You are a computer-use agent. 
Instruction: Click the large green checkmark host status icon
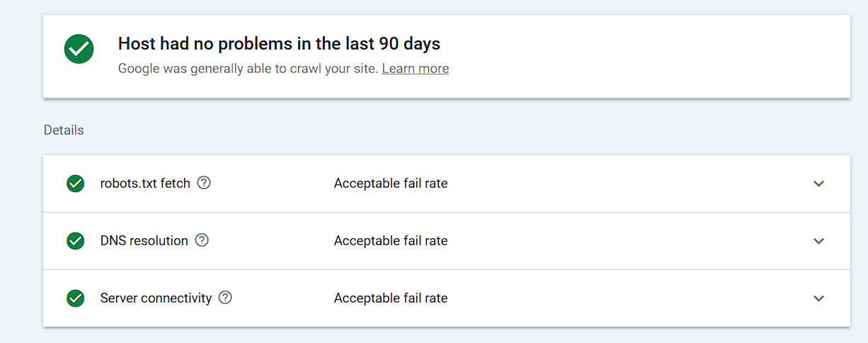[79, 49]
